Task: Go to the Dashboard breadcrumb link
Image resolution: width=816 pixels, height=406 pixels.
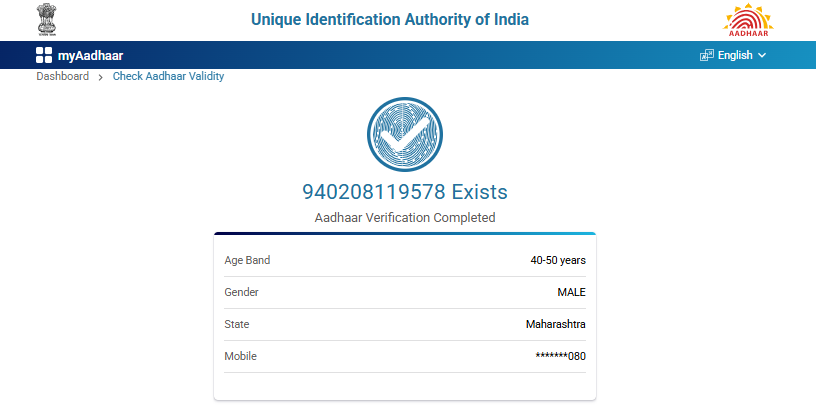Action: [63, 77]
